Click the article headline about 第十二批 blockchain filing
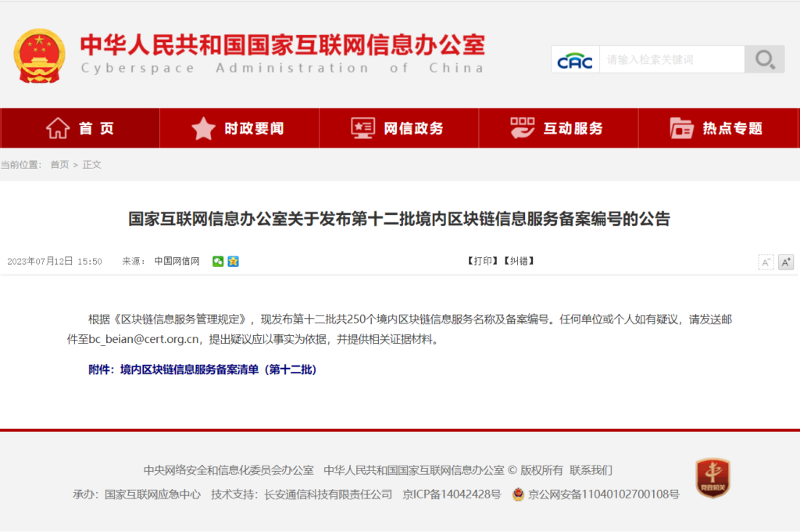This screenshot has height=532, width=800. click(x=399, y=220)
